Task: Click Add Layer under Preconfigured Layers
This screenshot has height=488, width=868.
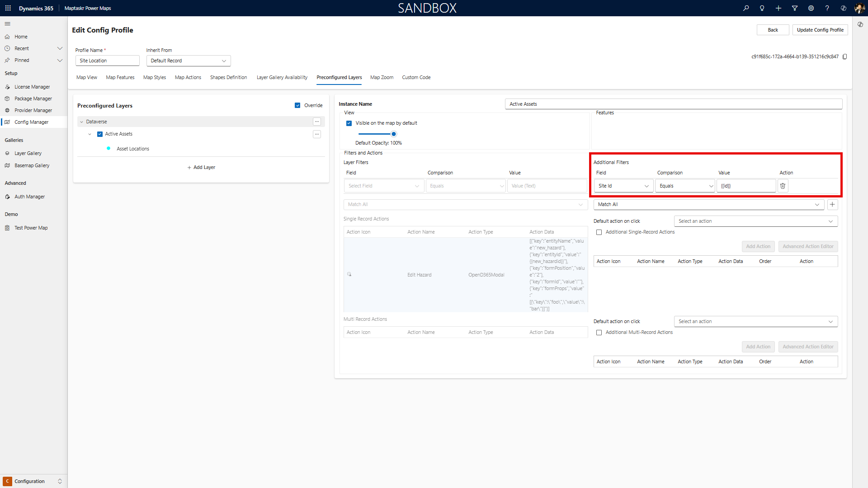Action: (201, 167)
